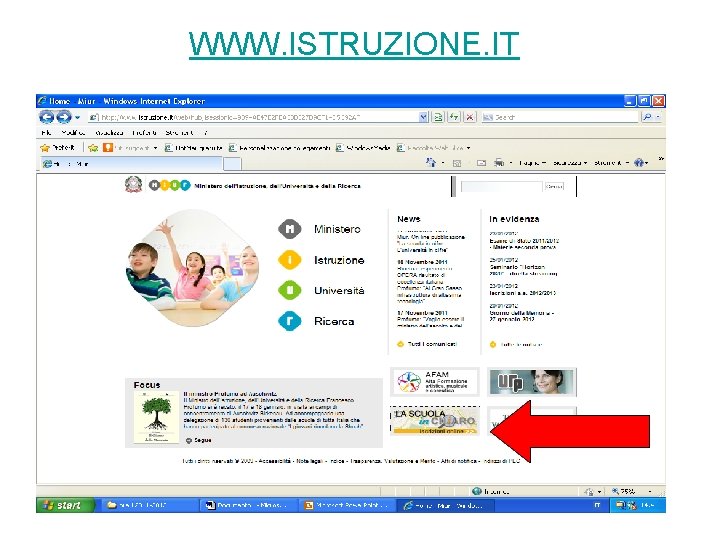The image size is (720, 540).
Task: Open the Università section link
Action: [339, 291]
